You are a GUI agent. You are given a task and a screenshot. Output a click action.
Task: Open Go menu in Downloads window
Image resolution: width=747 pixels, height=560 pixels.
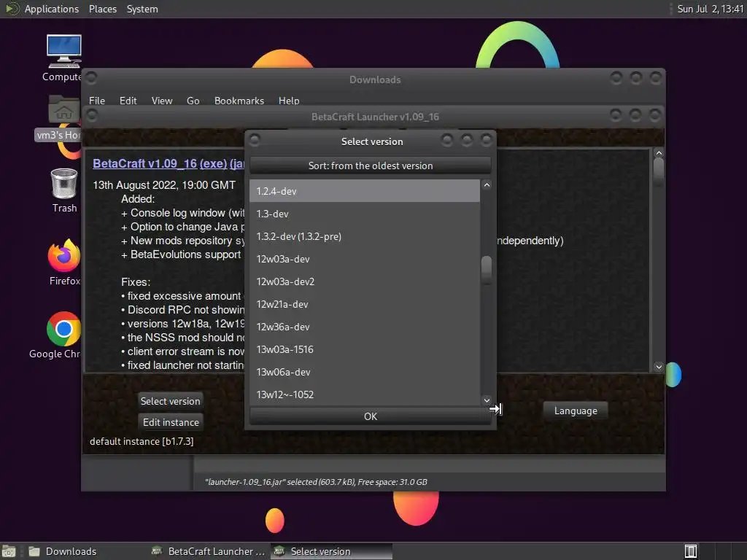point(193,101)
